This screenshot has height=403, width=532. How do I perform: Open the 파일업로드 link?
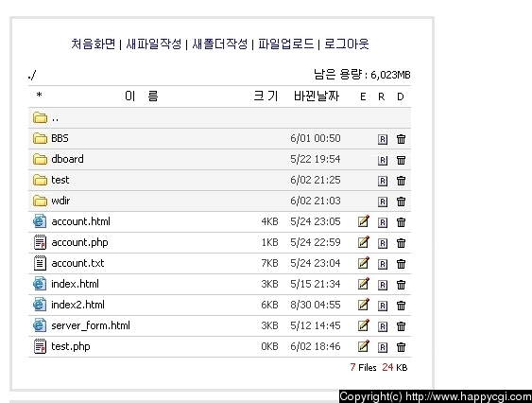tap(286, 44)
